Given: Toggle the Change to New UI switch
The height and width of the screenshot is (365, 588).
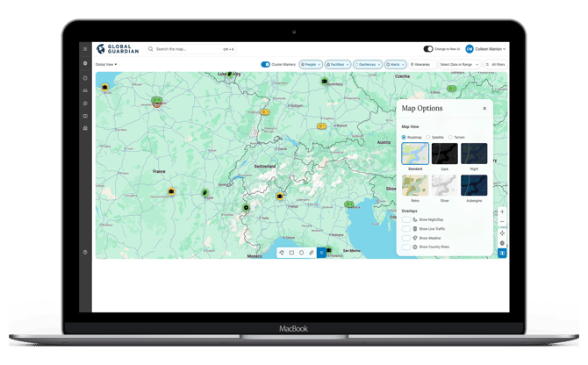Looking at the screenshot, I should tap(428, 49).
